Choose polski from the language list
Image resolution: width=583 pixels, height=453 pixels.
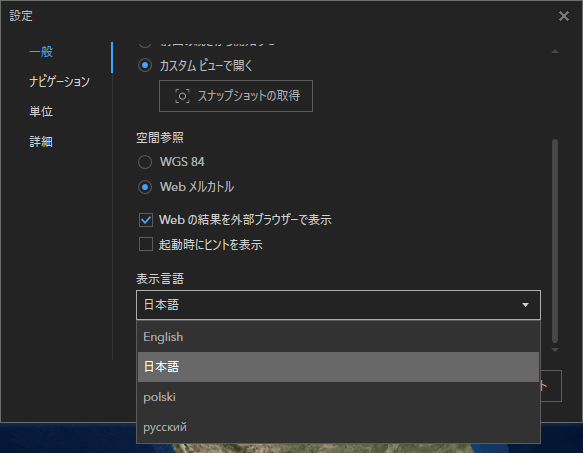338,397
